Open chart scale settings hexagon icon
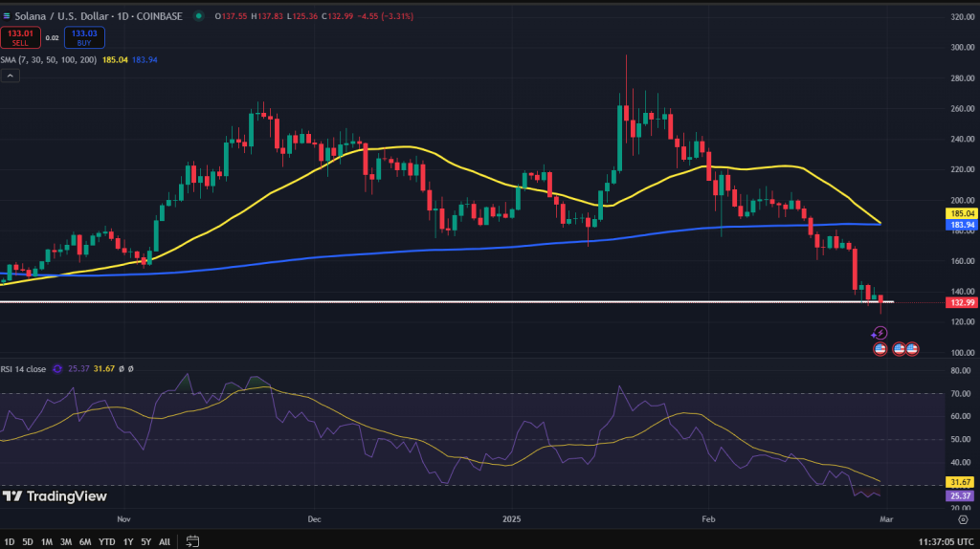980x549 pixels. coord(963,519)
